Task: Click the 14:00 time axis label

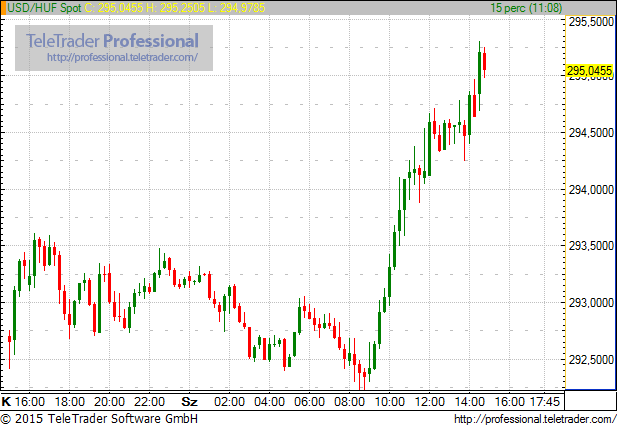Action: (470, 402)
